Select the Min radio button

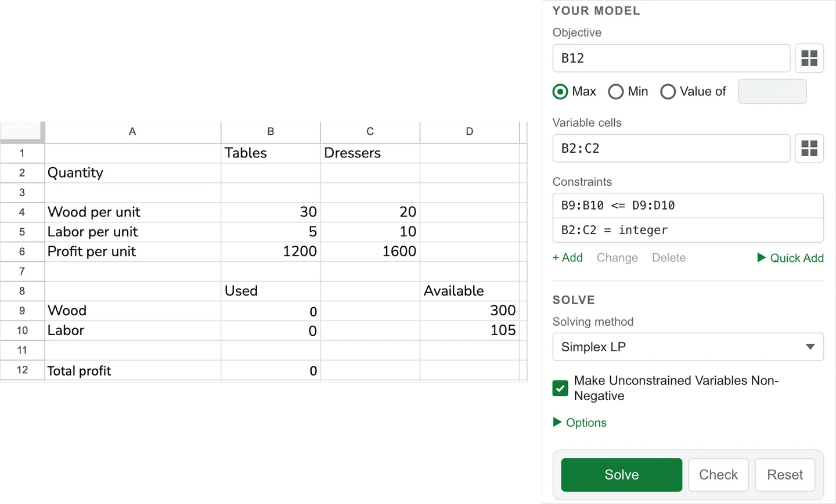coord(616,92)
